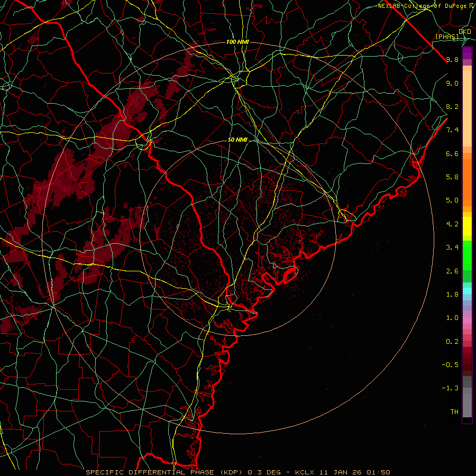The width and height of the screenshot is (476, 476).
Task: Click the 4.2 legend value
Action: 452,224
